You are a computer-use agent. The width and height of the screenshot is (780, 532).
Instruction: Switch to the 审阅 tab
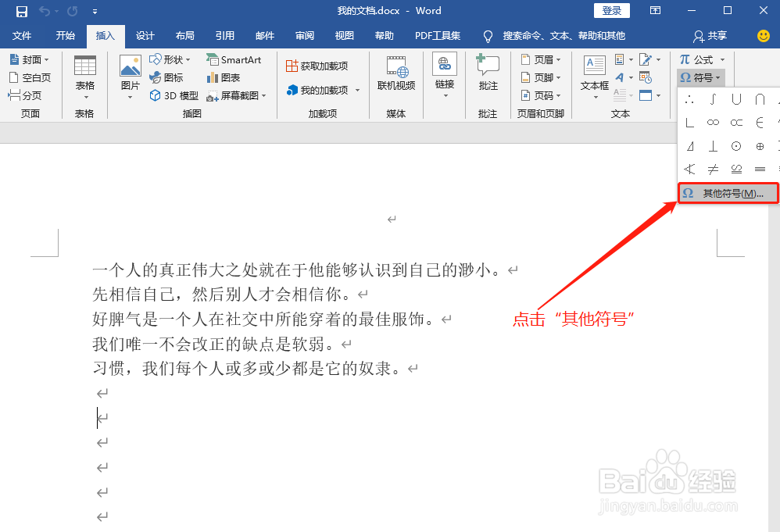[x=305, y=36]
